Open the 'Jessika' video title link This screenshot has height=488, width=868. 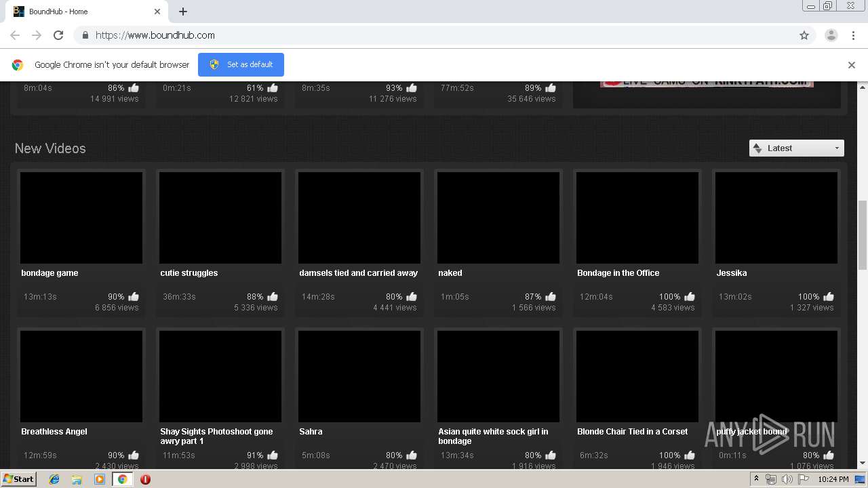(732, 273)
